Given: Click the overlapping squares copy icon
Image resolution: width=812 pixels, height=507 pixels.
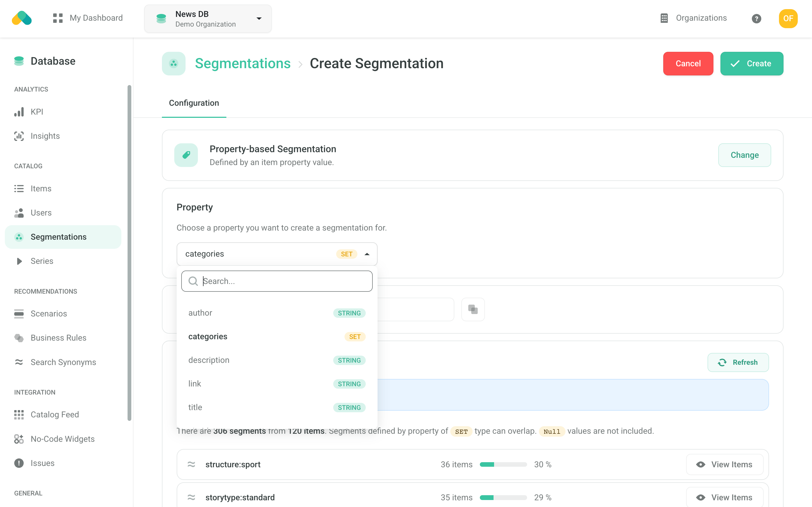Looking at the screenshot, I should (x=473, y=309).
